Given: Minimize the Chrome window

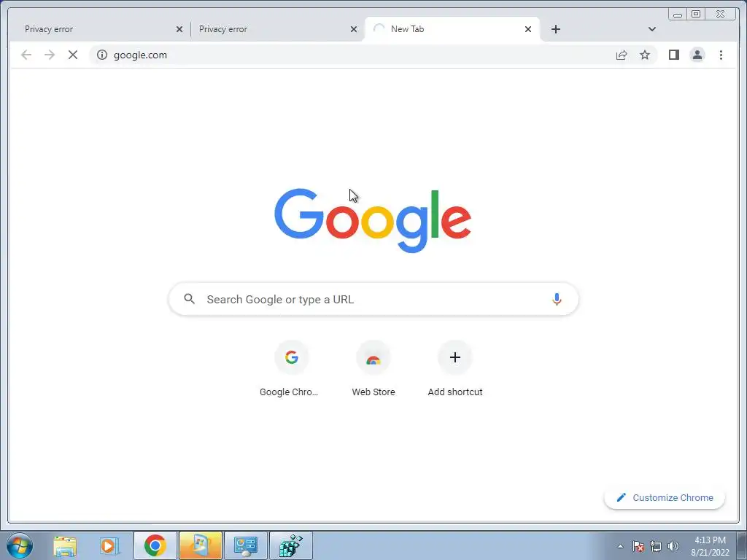Looking at the screenshot, I should point(678,15).
